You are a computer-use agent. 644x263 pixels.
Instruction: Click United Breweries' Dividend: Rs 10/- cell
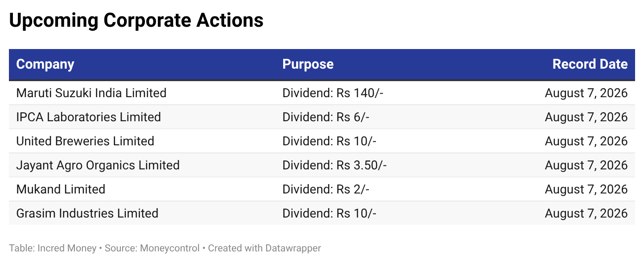pyautogui.click(x=330, y=141)
